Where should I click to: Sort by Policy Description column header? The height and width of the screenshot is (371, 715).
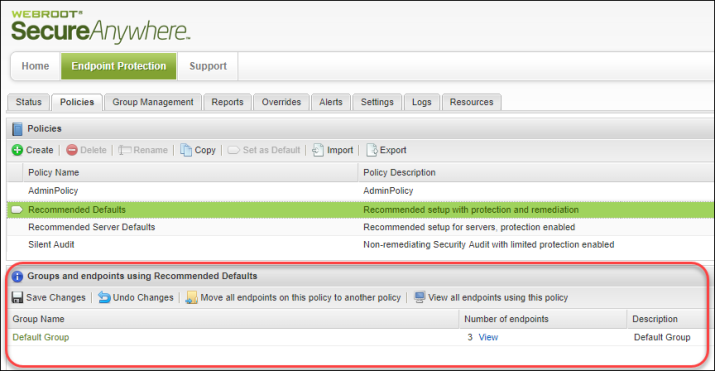(536, 172)
